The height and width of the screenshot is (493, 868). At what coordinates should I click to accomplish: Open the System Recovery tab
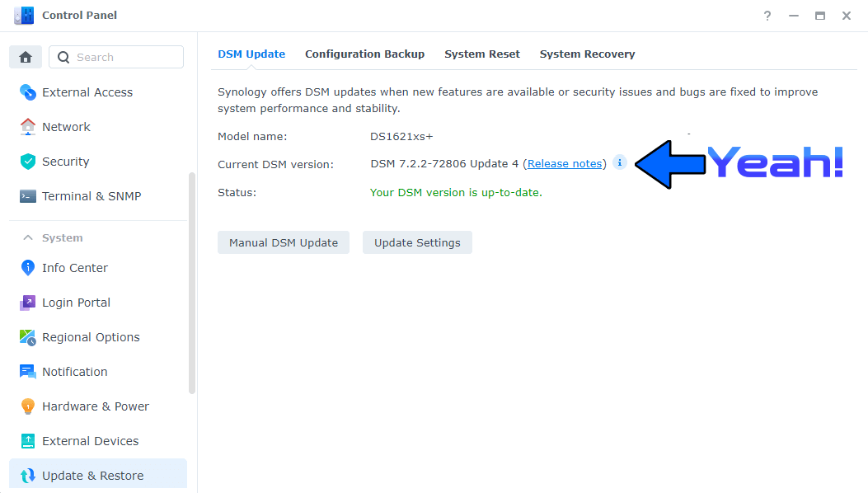click(x=588, y=54)
